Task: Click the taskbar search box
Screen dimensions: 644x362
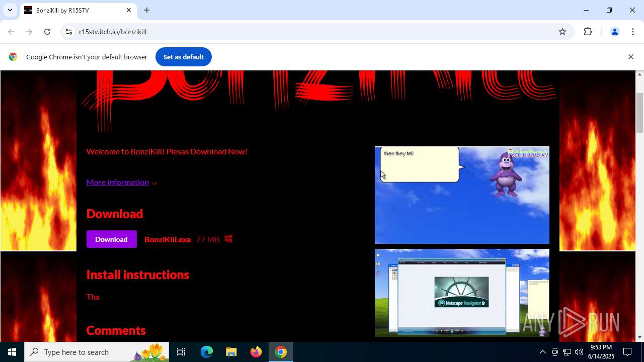Action: pyautogui.click(x=97, y=352)
